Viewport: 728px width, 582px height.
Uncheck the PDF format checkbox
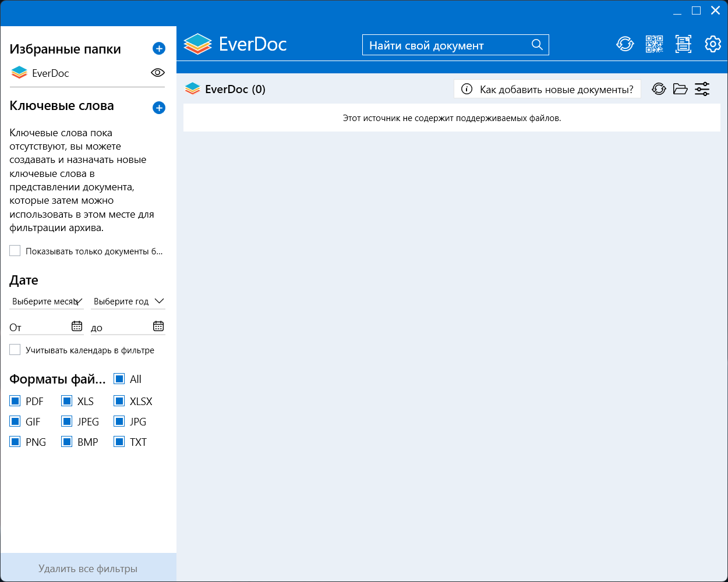15,401
